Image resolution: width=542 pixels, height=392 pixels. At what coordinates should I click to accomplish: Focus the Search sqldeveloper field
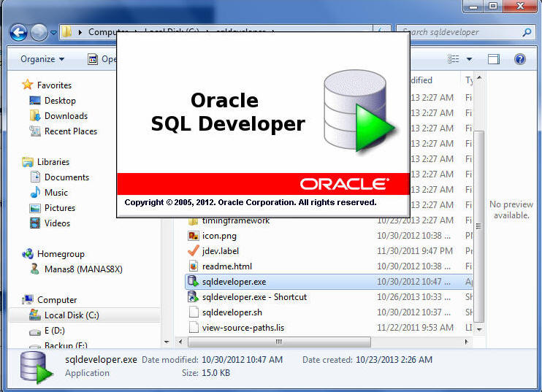tap(465, 32)
